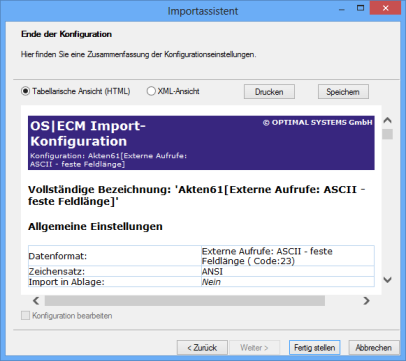Click the left arrow of horizontal scrollbar
406x361 pixels.
pyautogui.click(x=36, y=301)
